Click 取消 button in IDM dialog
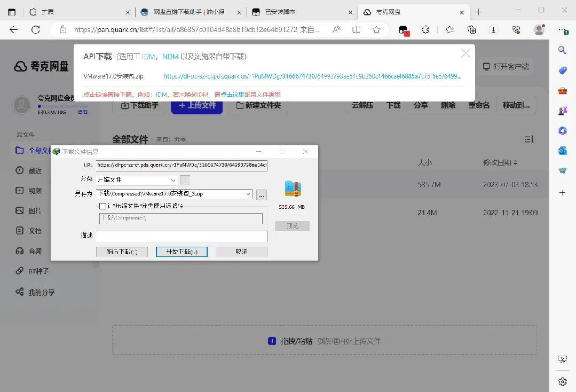The image size is (576, 392). [x=242, y=252]
